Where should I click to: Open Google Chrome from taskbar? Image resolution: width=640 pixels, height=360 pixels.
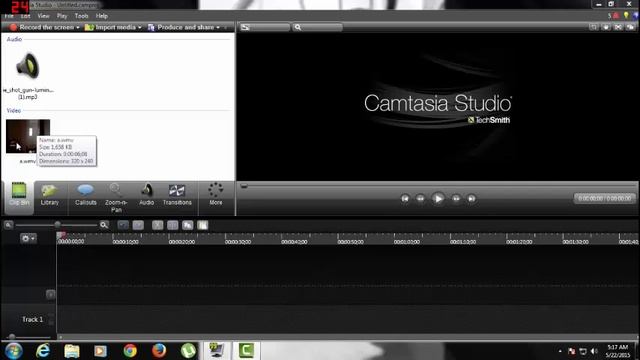(130, 351)
